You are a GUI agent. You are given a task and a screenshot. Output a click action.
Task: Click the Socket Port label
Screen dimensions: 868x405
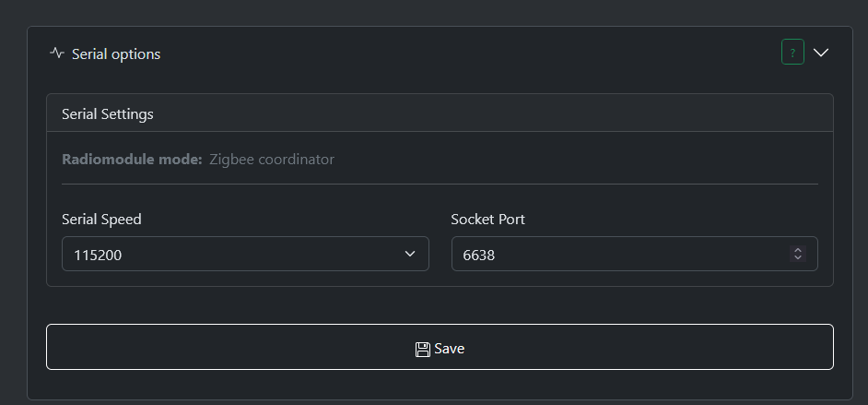[x=487, y=220]
